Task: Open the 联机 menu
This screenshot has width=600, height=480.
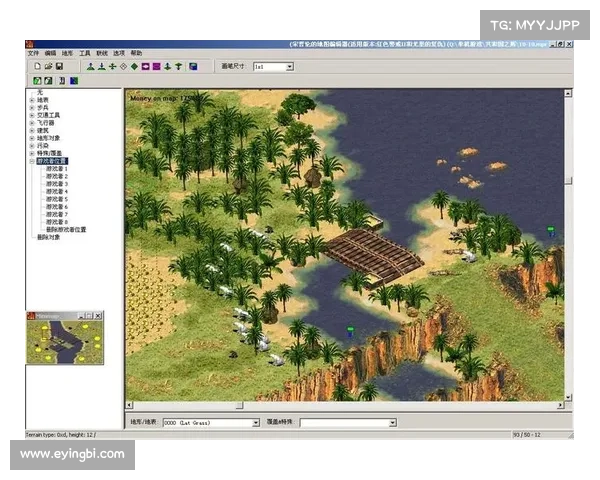Action: tap(102, 53)
